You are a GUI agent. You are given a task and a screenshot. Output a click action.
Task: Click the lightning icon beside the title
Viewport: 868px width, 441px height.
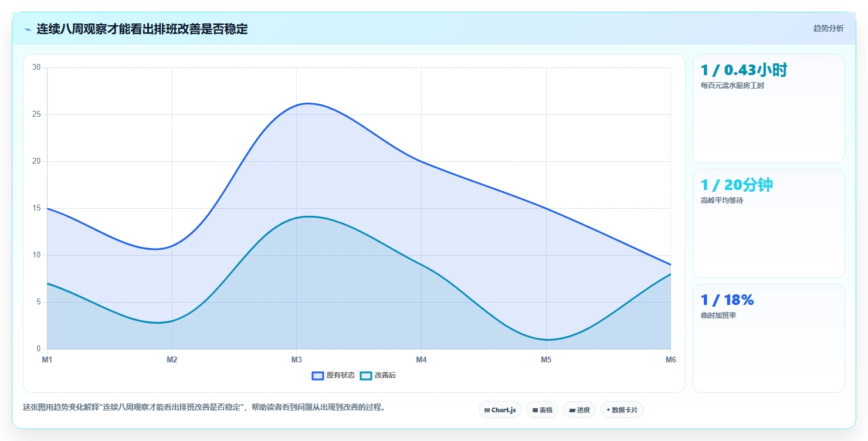pyautogui.click(x=28, y=29)
